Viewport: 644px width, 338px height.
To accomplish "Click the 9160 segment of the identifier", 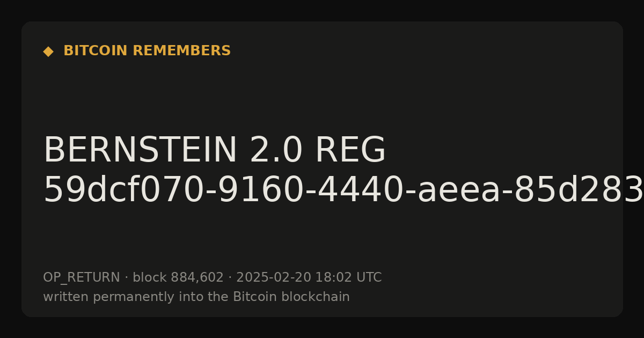I will [x=259, y=191].
